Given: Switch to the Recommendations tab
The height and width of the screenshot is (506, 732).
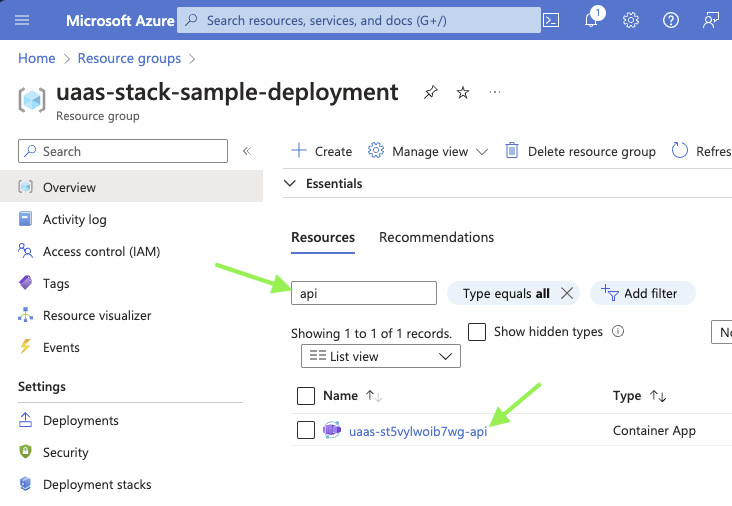Looking at the screenshot, I should coord(436,237).
